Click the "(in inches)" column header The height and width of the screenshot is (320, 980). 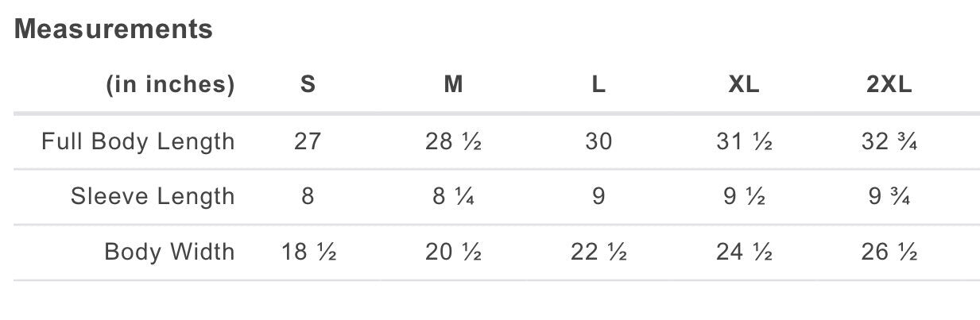[x=171, y=85]
